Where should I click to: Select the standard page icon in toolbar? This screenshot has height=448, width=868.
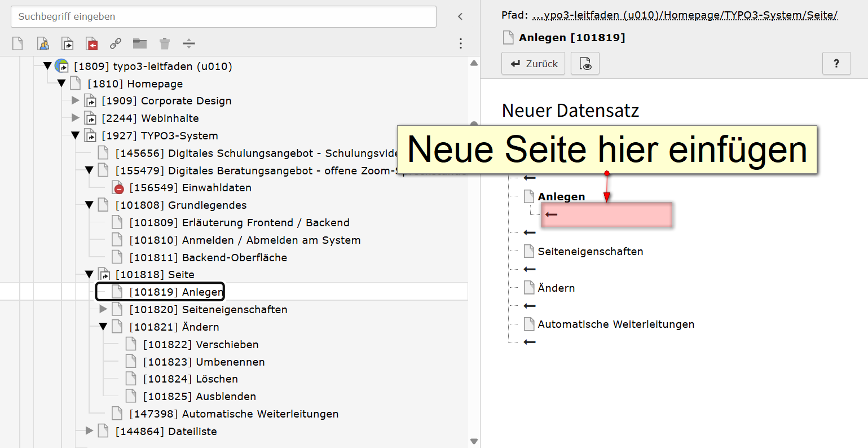(18, 43)
